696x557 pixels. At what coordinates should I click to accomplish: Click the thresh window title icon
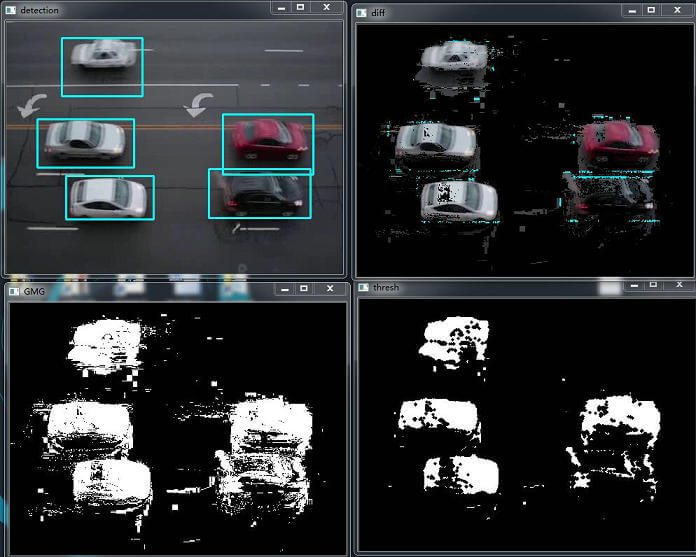pyautogui.click(x=362, y=288)
